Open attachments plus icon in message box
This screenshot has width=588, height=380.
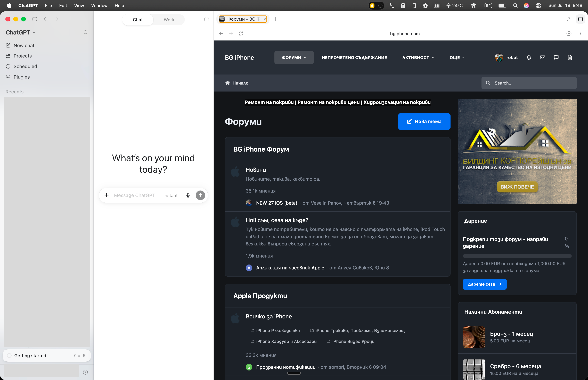click(106, 195)
